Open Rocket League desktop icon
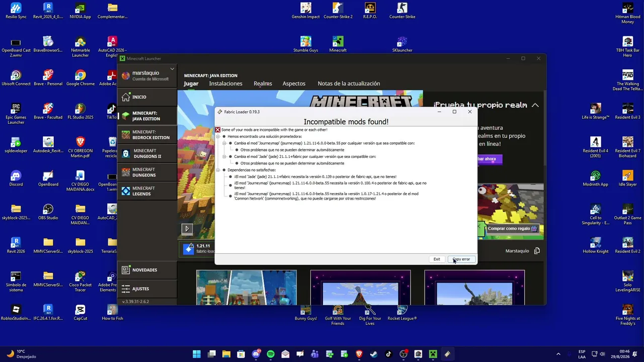The width and height of the screenshot is (644, 362). pyautogui.click(x=402, y=312)
